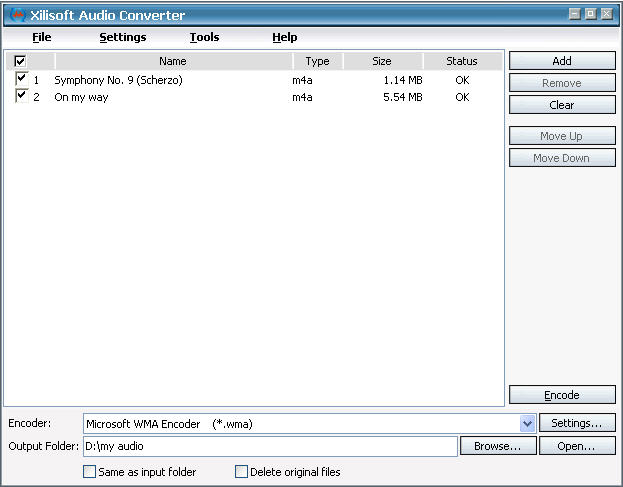The height and width of the screenshot is (487, 623).
Task: Click the 1.14 MB size cell
Action: coord(402,80)
